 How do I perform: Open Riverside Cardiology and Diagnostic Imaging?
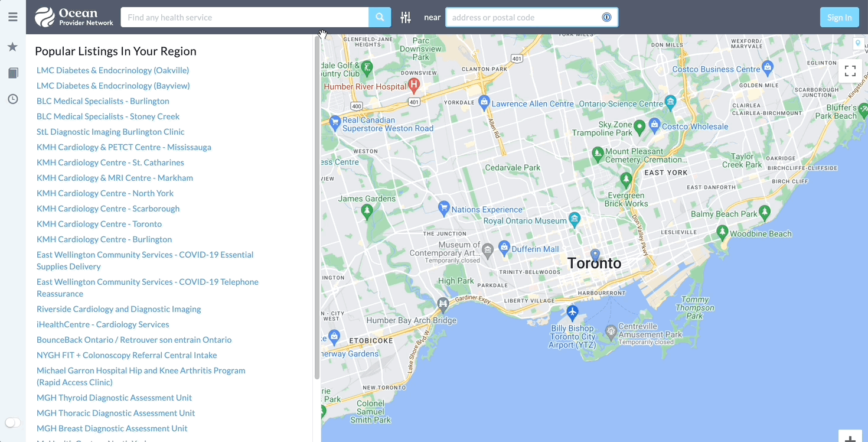pos(119,309)
